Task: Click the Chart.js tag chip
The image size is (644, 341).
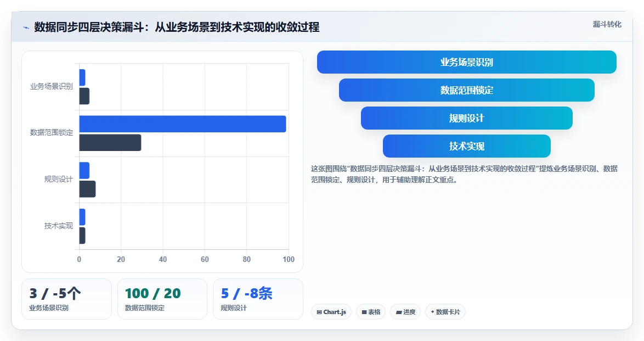Action: (331, 312)
